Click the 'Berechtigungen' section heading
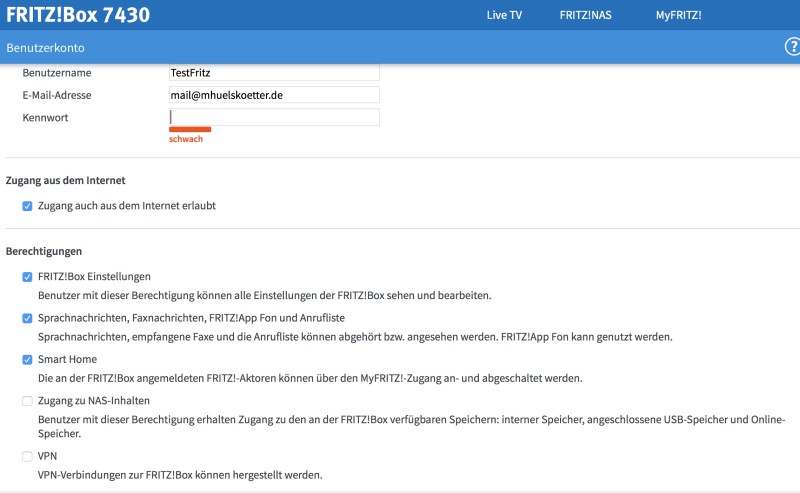The height and width of the screenshot is (493, 800). click(x=44, y=251)
